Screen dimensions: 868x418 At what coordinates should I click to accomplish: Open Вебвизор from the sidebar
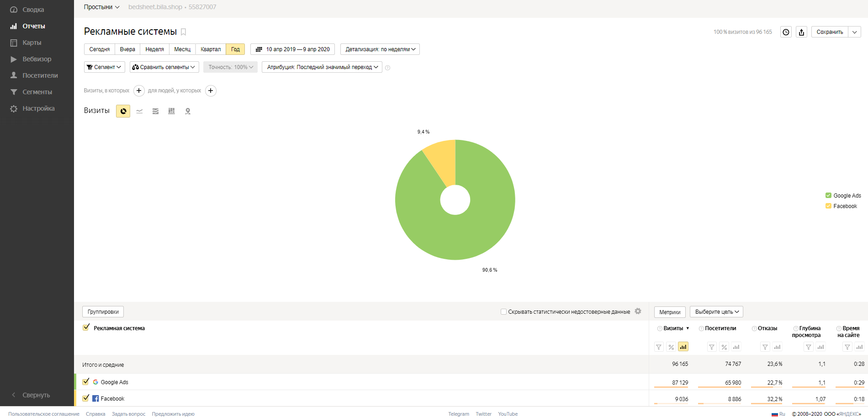37,59
